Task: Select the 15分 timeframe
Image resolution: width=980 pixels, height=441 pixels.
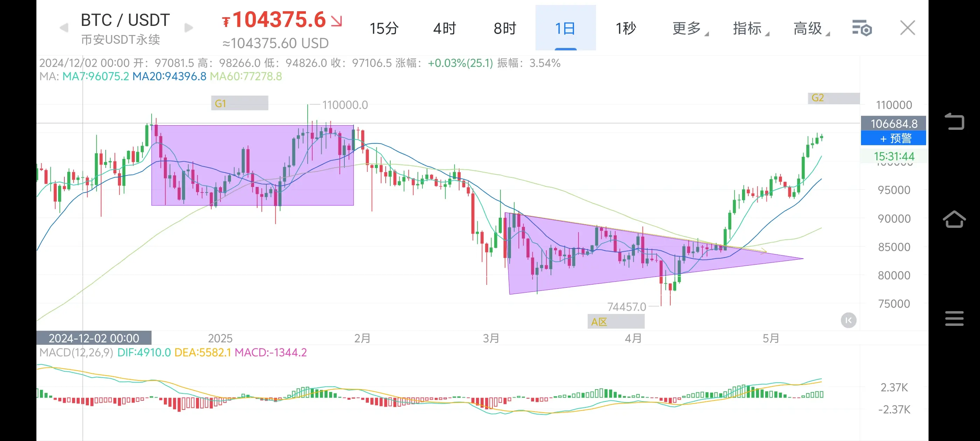Action: [384, 28]
